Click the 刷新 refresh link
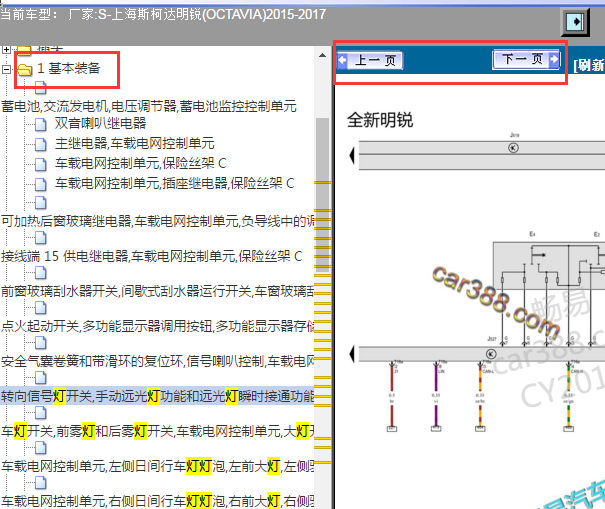 589,65
